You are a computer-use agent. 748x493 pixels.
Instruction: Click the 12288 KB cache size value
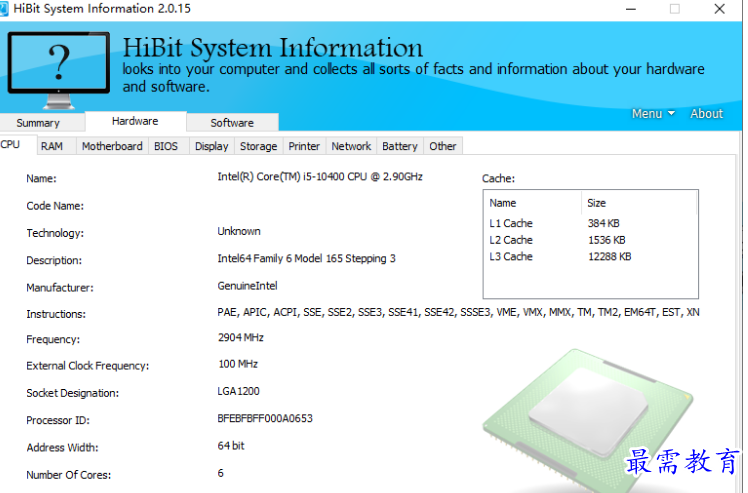pos(609,257)
